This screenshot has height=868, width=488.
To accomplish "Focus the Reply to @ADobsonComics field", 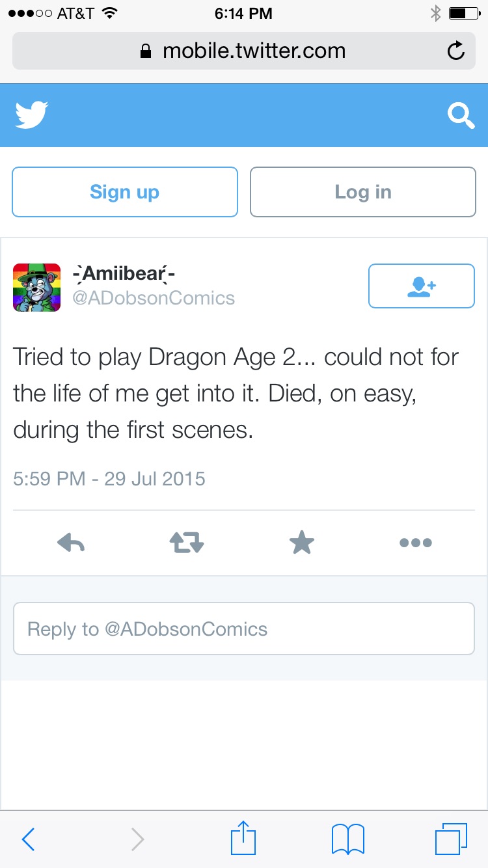I will pyautogui.click(x=244, y=629).
